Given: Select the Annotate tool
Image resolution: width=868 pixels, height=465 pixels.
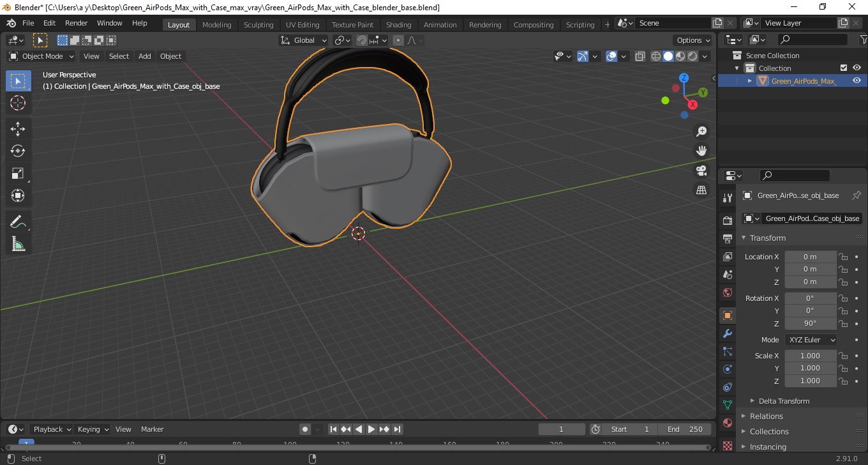Looking at the screenshot, I should coord(18,222).
